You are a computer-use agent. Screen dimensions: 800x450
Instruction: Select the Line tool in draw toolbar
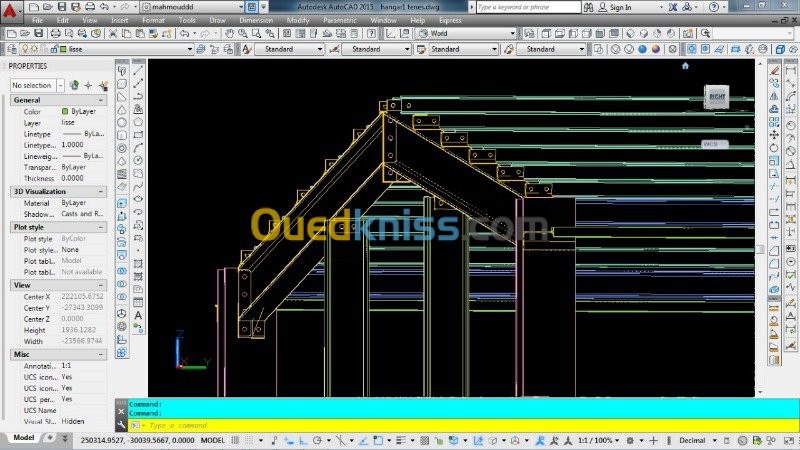point(138,70)
